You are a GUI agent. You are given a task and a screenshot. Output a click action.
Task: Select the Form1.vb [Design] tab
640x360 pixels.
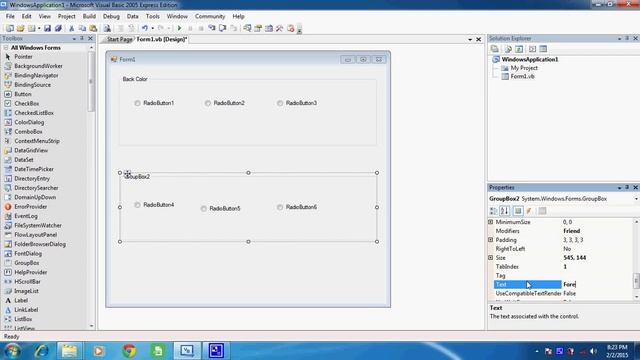tap(162, 40)
